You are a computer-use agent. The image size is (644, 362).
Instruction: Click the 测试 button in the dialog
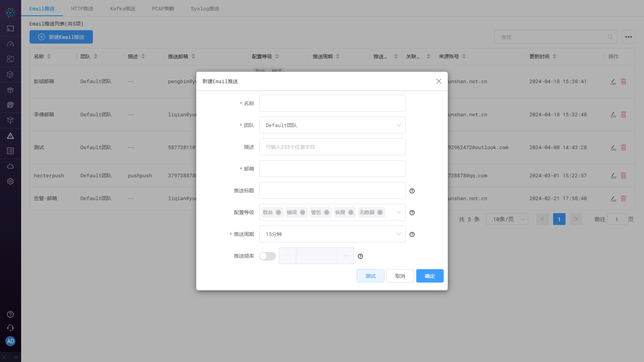pos(370,276)
